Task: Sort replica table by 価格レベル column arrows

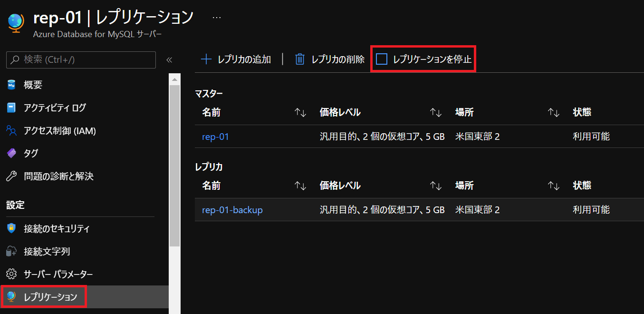Action: 436,186
